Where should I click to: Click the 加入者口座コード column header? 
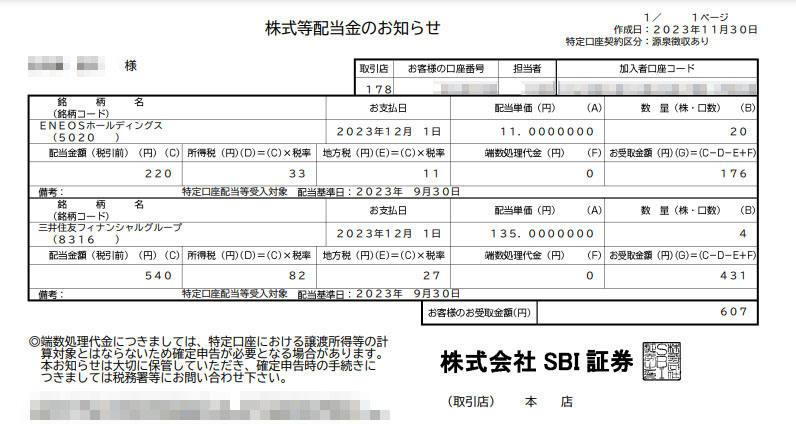point(656,69)
